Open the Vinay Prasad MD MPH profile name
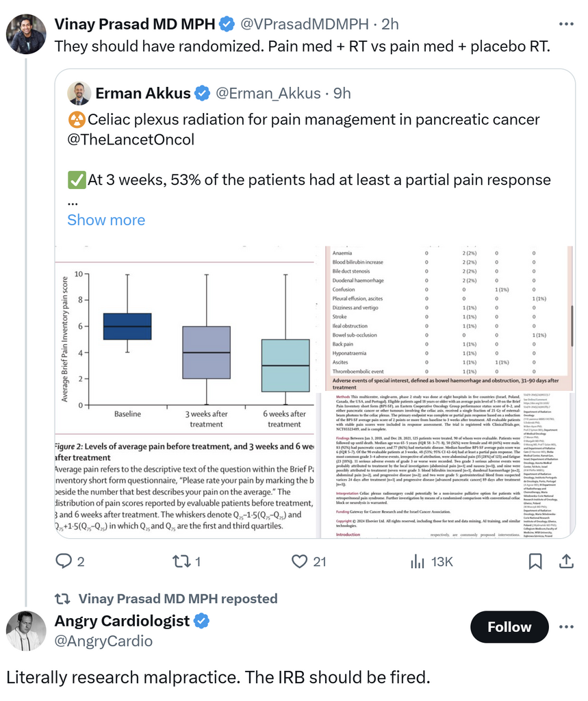The image size is (588, 701). coord(133,24)
